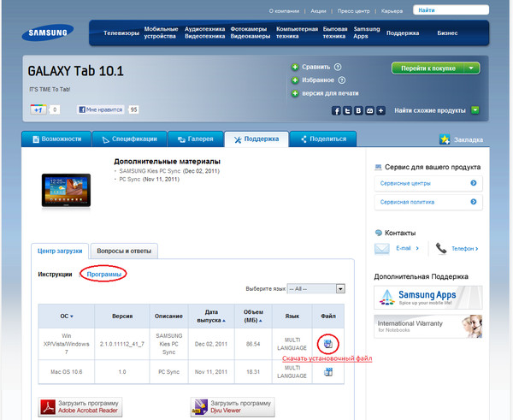
Task: Select the Поддержка product tab
Action: click(256, 139)
